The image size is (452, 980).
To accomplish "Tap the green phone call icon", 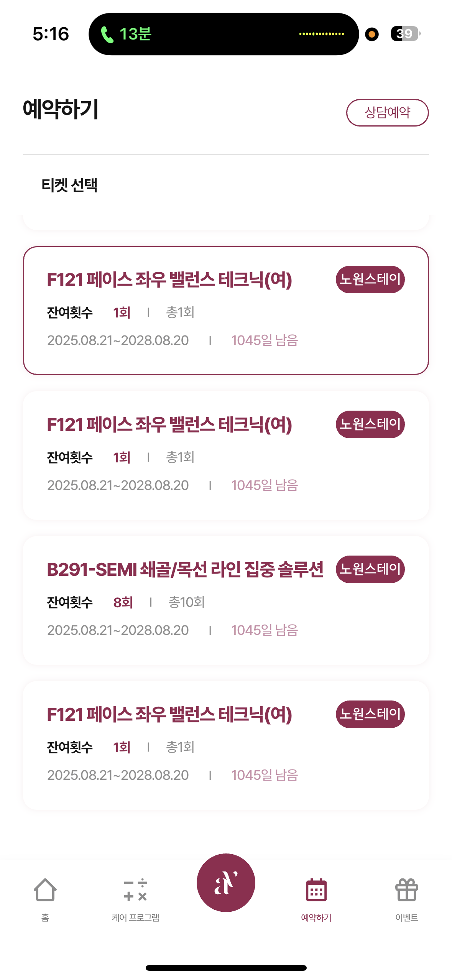I will (107, 35).
